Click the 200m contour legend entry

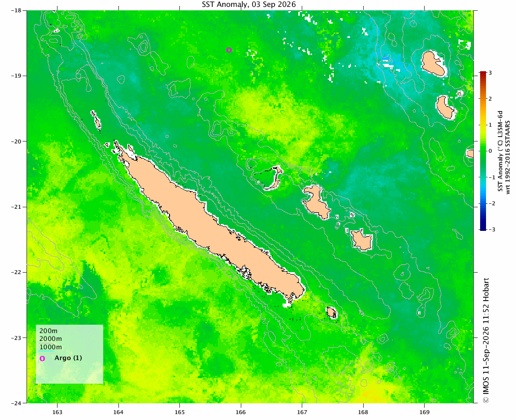coord(48,331)
